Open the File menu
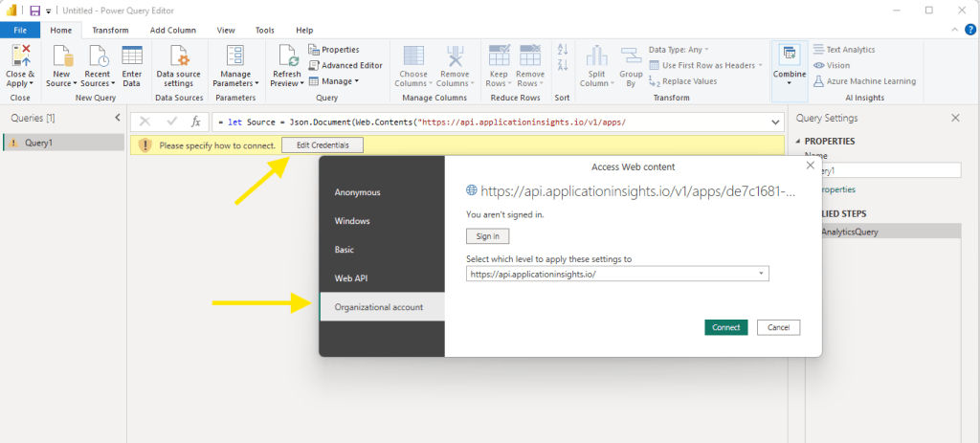This screenshot has height=443, width=980. pos(19,31)
